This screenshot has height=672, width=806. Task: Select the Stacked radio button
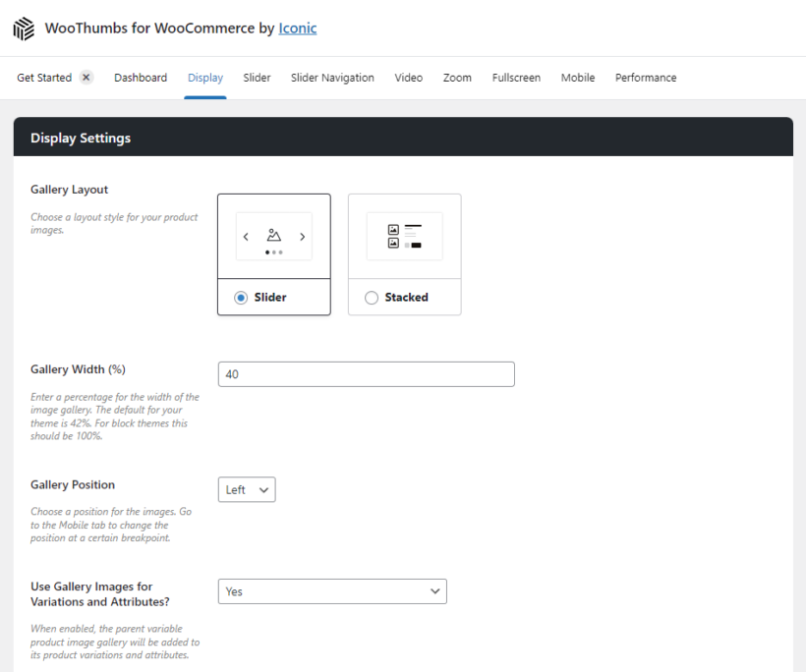(x=372, y=298)
